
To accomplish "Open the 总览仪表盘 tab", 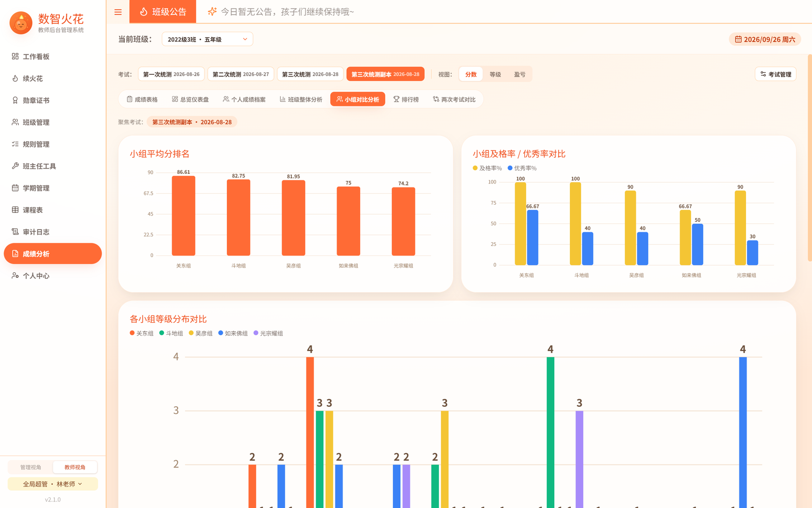I will coord(190,99).
